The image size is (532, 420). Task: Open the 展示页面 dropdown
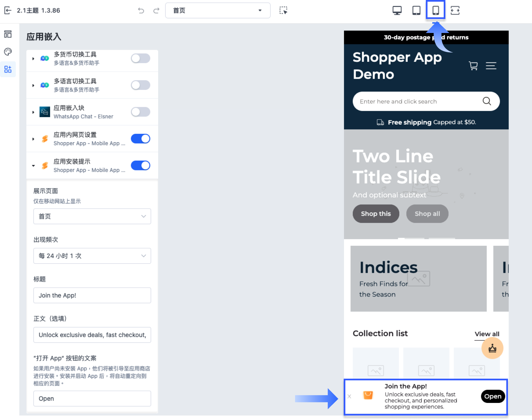92,216
